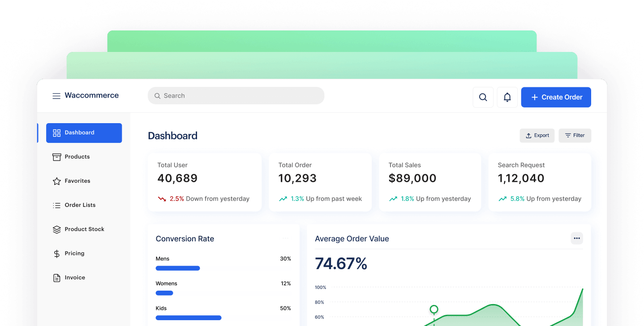The height and width of the screenshot is (326, 644).
Task: Click the Dashboard page title
Action: (x=173, y=136)
